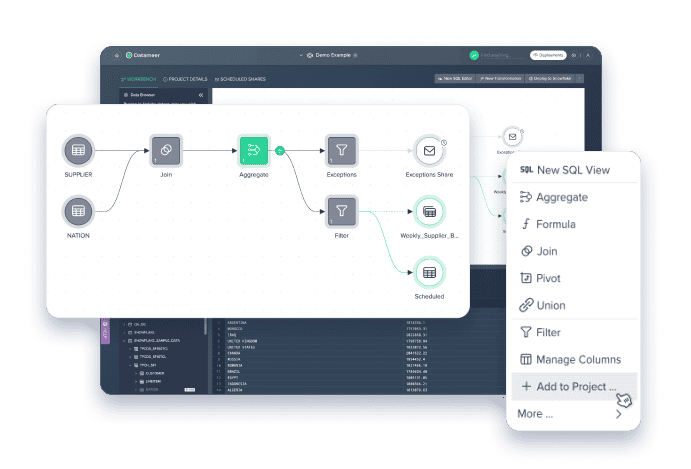This screenshot has width=691, height=469.
Task: Choose Aggregate from the context menu
Action: point(574,197)
